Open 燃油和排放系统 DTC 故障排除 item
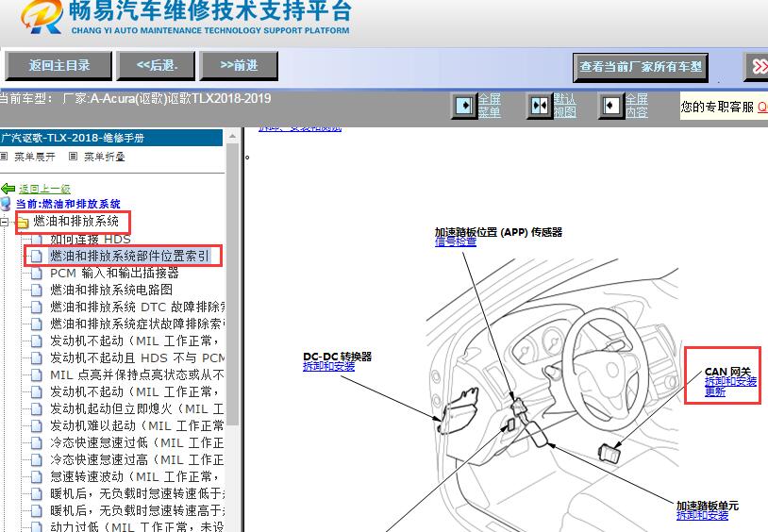The width and height of the screenshot is (768, 532). pyautogui.click(x=138, y=307)
